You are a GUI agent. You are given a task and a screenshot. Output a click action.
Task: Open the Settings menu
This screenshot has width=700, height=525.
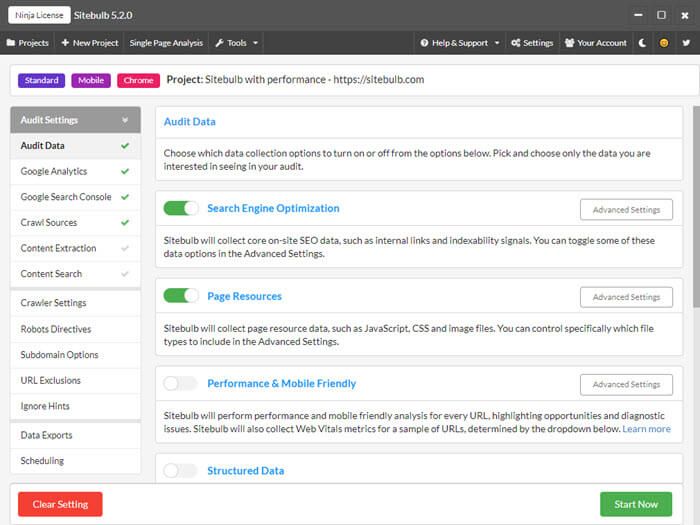click(532, 43)
